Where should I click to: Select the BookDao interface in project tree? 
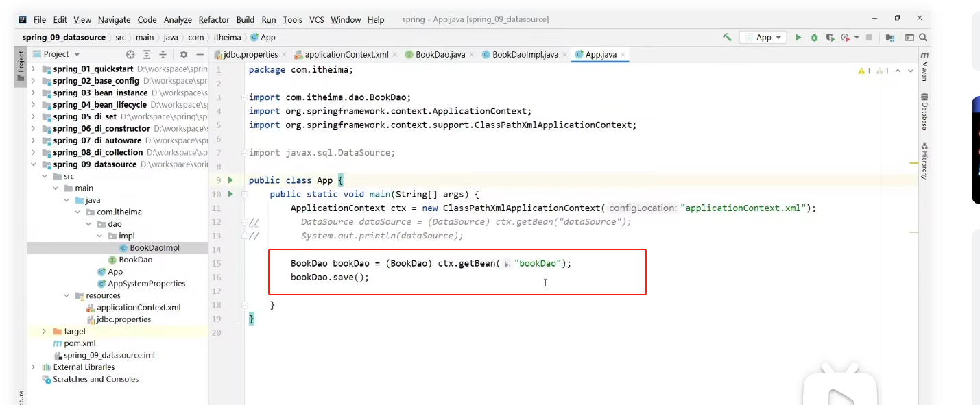point(130,260)
